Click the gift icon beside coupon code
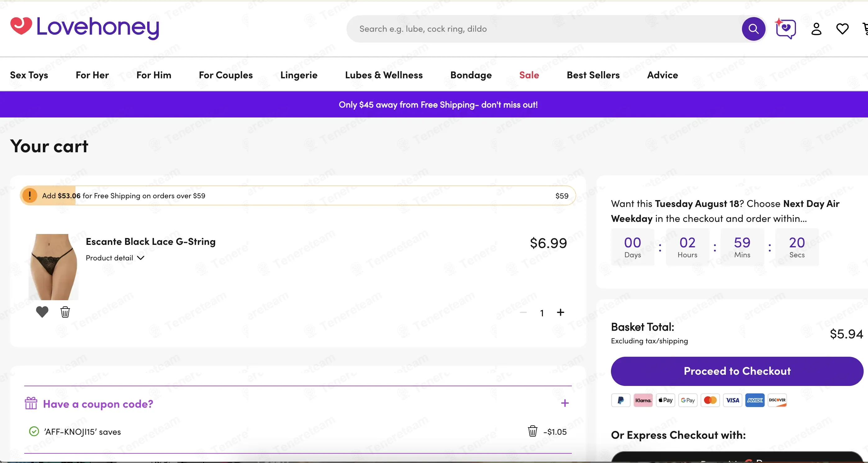This screenshot has width=868, height=463. tap(31, 403)
